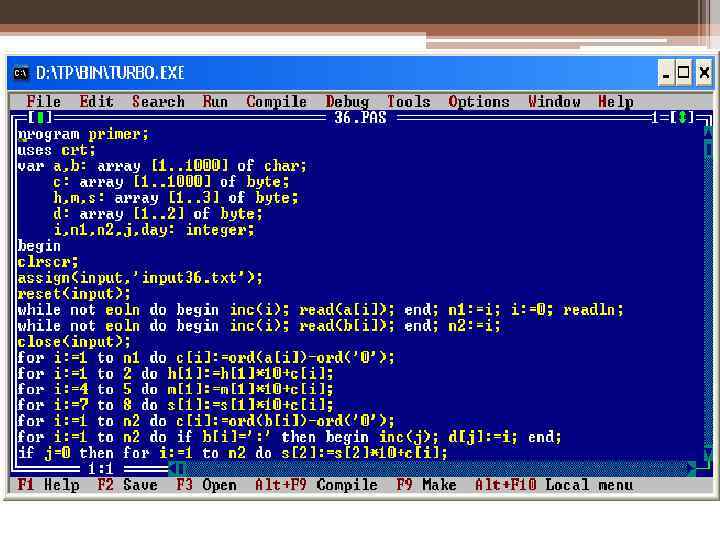Click F3 Open in the status bar

pyautogui.click(x=206, y=485)
